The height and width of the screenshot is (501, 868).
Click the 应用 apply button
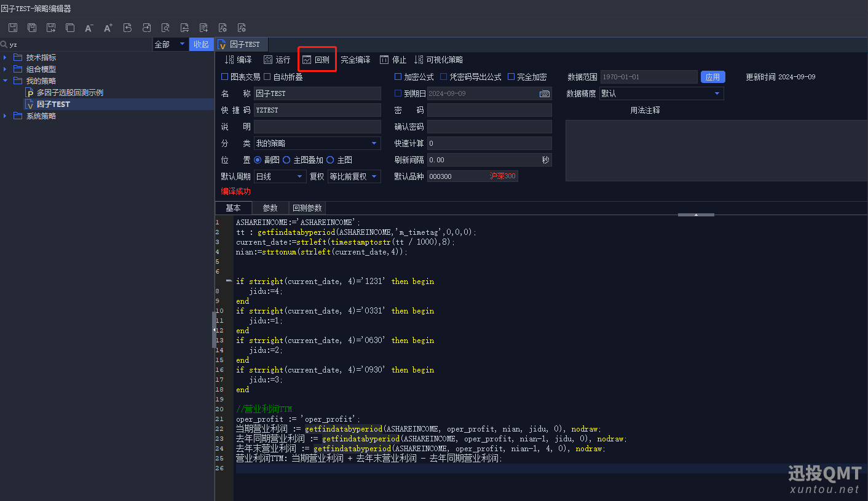click(x=713, y=77)
